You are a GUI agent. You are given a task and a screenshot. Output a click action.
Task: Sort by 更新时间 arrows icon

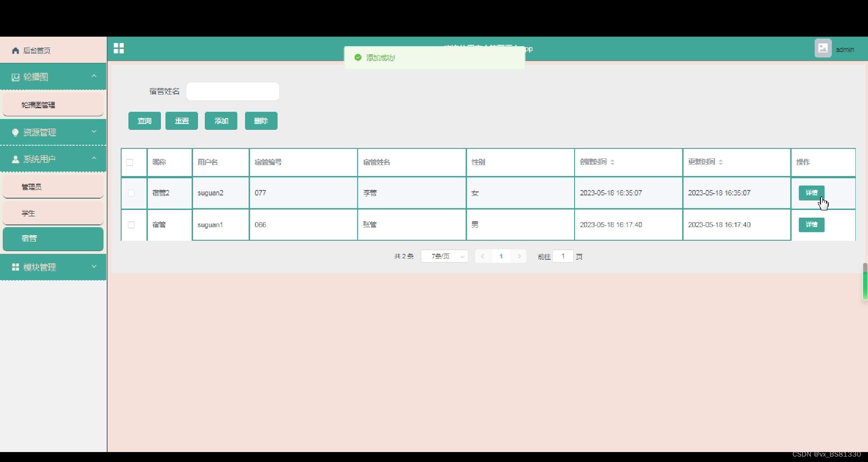(x=721, y=162)
